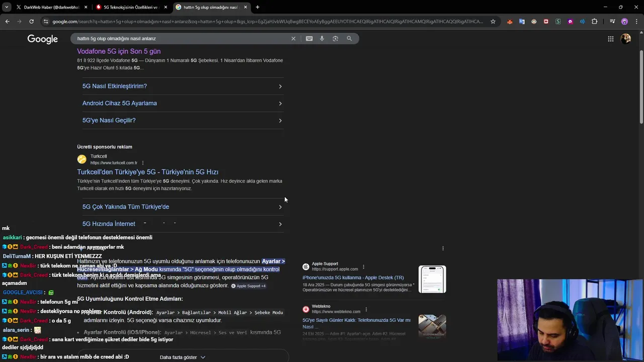Viewport: 644px width, 362px height.
Task: Click the page vertical scrollbar
Action: [x=641, y=86]
